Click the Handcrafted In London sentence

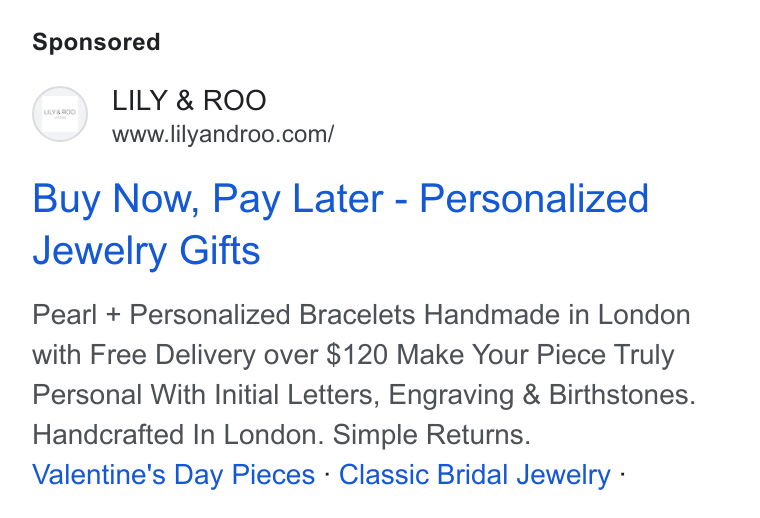pos(178,434)
